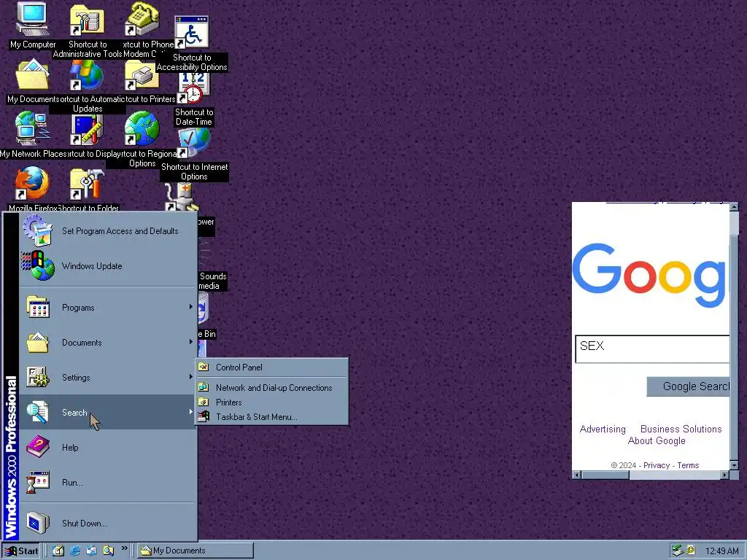This screenshot has width=747, height=560.
Task: Select the Display shortcut desktop icon
Action: [x=87, y=130]
